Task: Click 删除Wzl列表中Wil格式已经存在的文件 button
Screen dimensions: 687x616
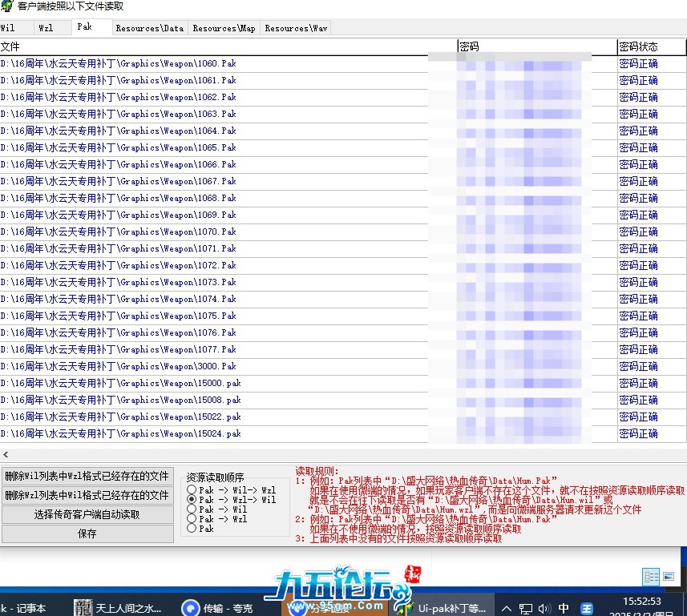Action: tap(87, 495)
